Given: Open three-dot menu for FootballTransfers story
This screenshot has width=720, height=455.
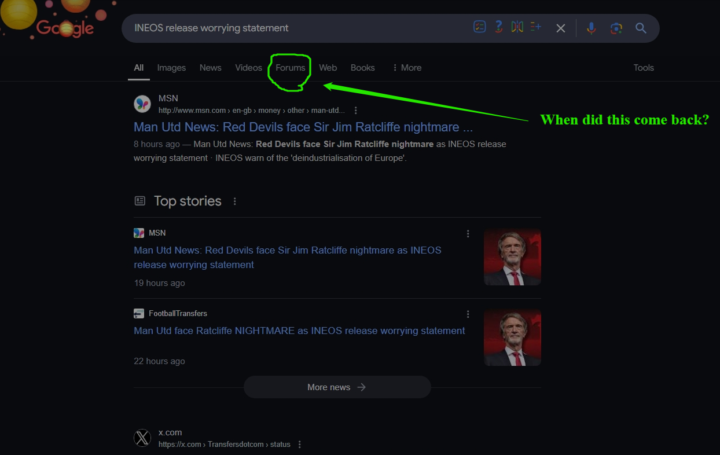Looking at the screenshot, I should click(468, 314).
